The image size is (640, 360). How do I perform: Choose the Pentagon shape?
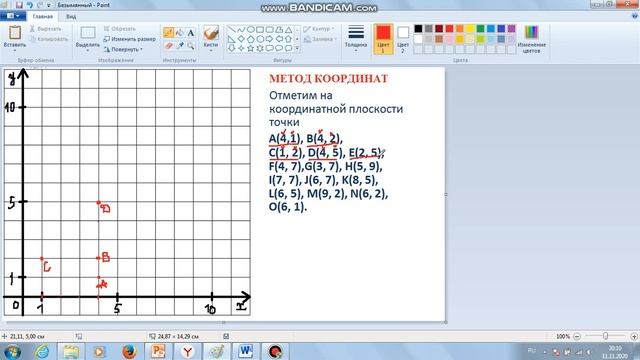tap(251, 39)
